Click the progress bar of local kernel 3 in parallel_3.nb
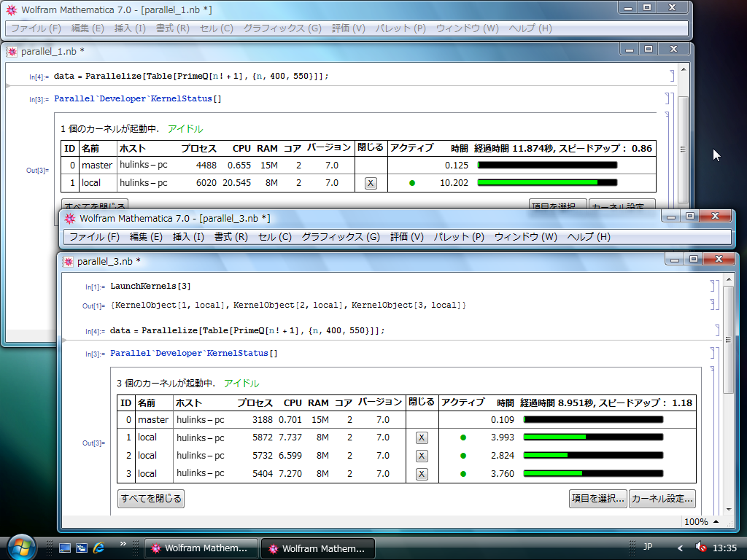Screen dimensions: 747x560 tap(593, 474)
